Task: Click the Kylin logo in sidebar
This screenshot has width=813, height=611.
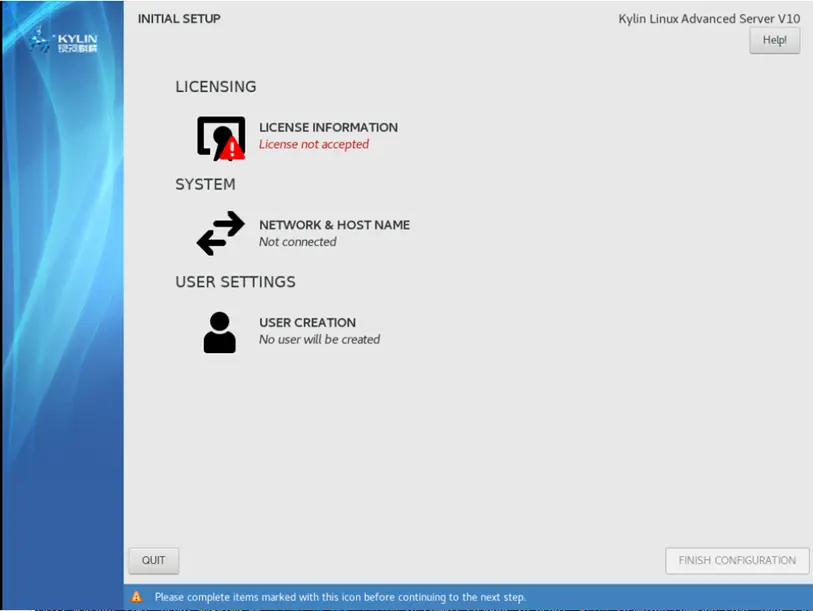Action: click(63, 41)
